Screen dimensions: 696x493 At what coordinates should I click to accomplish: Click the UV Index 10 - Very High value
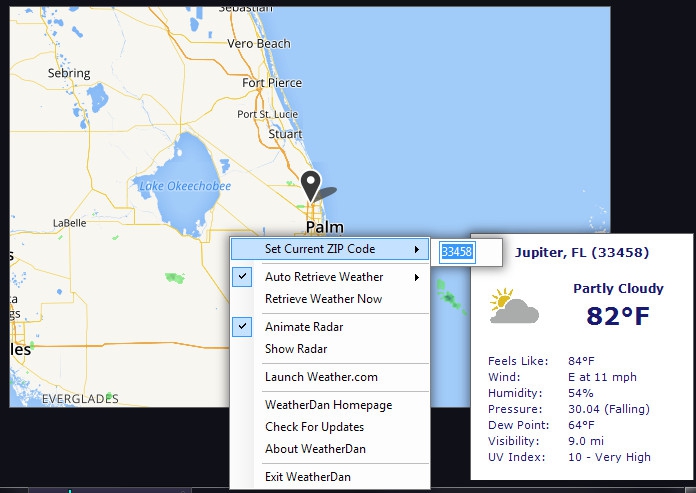tap(609, 457)
